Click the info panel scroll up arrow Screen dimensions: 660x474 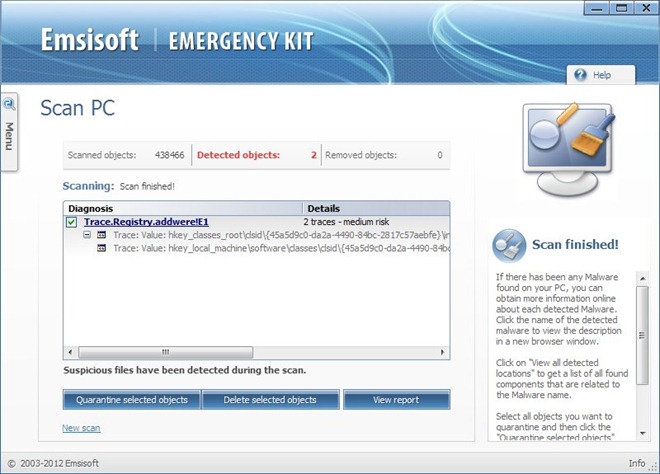[642, 278]
